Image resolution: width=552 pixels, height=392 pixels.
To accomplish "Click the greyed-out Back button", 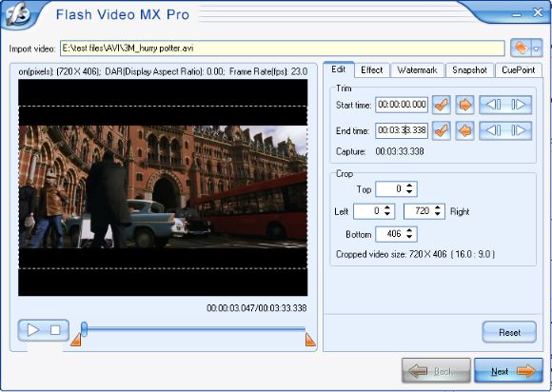I will pos(436,371).
